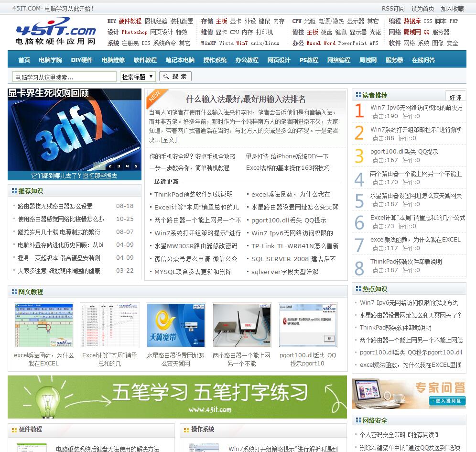Select slide 2 in the banner slideshow
Viewport: 476px width, 452px height.
tap(110, 166)
